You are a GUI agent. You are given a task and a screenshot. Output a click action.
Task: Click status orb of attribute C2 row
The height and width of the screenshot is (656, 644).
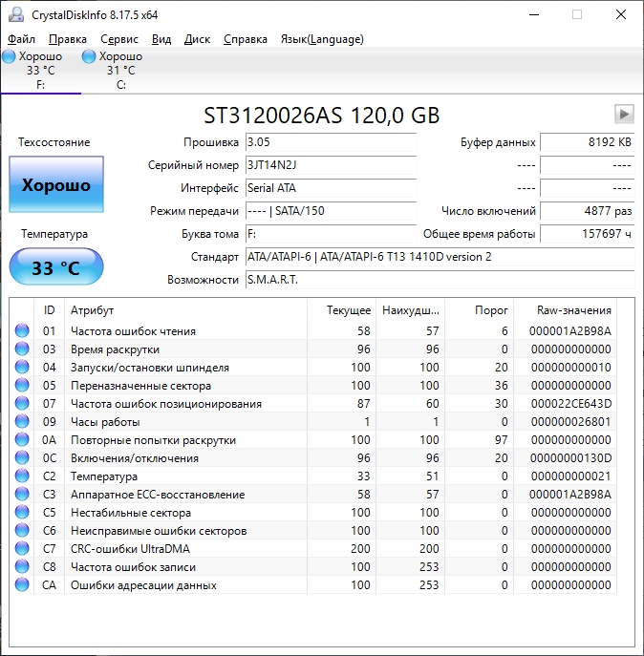pos(22,476)
